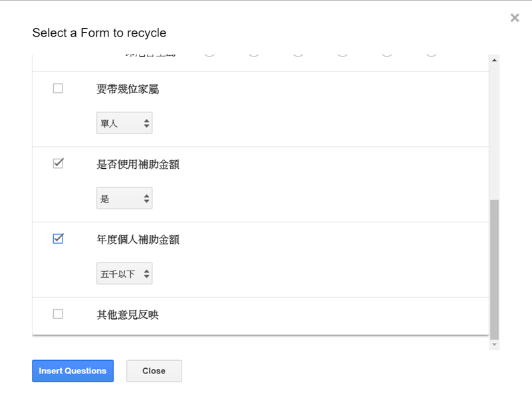Tick the 其他意見反映 checkbox
Screen dimensions: 532x408
tap(58, 314)
